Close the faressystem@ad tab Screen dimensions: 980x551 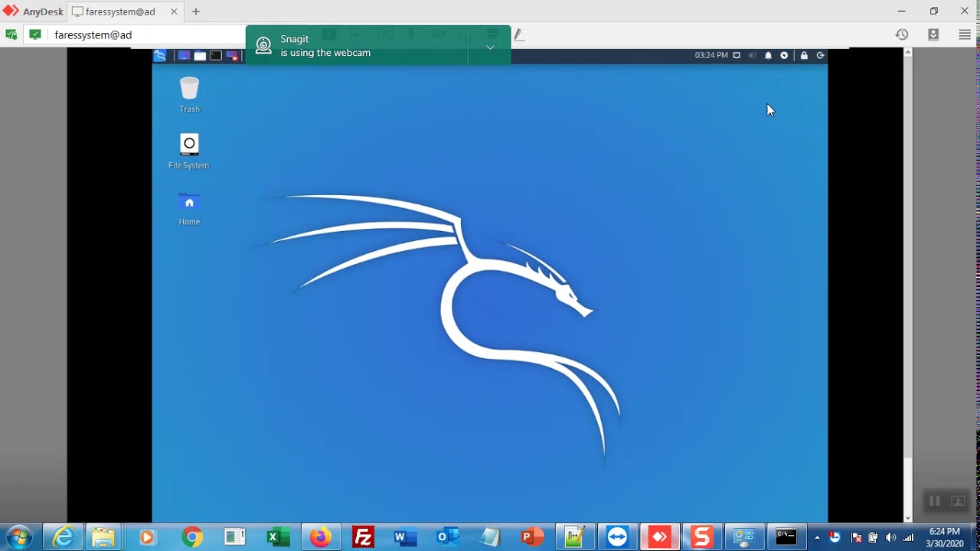174,11
